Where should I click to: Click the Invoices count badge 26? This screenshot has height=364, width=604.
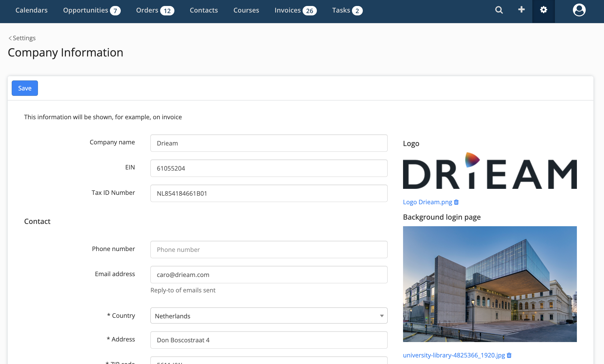click(x=310, y=11)
